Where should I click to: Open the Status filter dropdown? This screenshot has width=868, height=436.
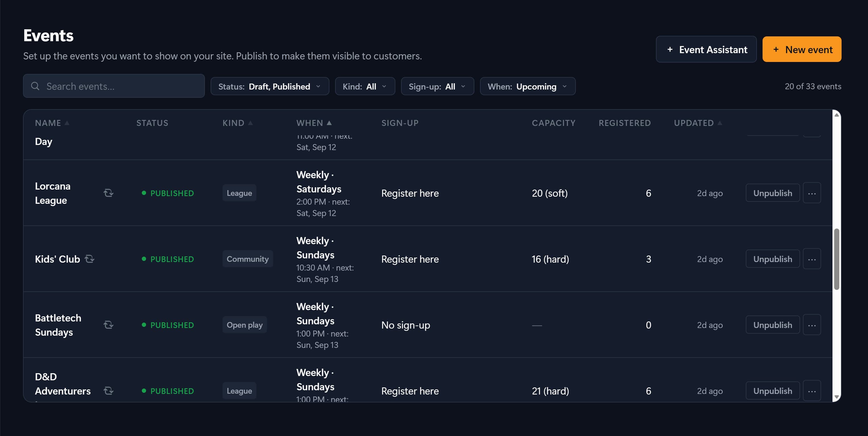[269, 86]
